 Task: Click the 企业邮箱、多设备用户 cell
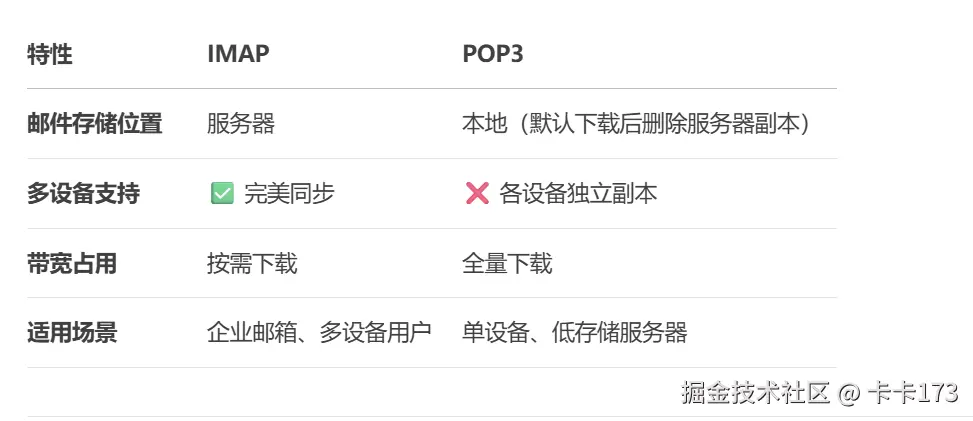[x=320, y=333]
